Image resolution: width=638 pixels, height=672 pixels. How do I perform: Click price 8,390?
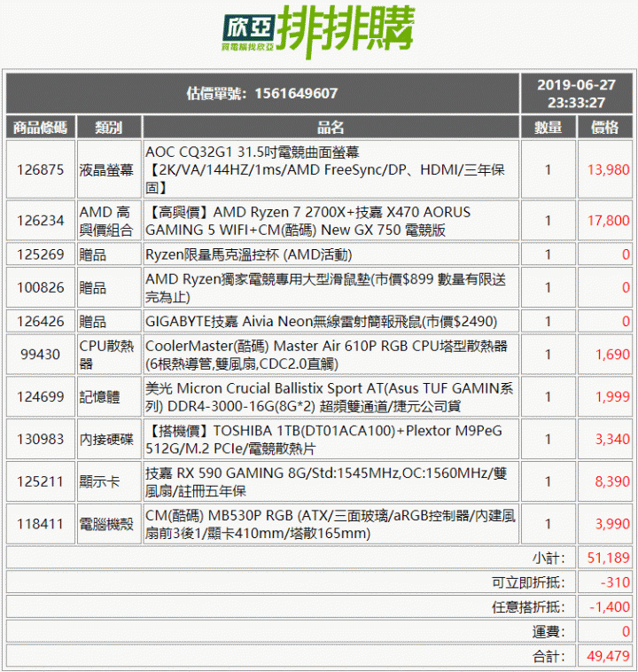tap(612, 481)
